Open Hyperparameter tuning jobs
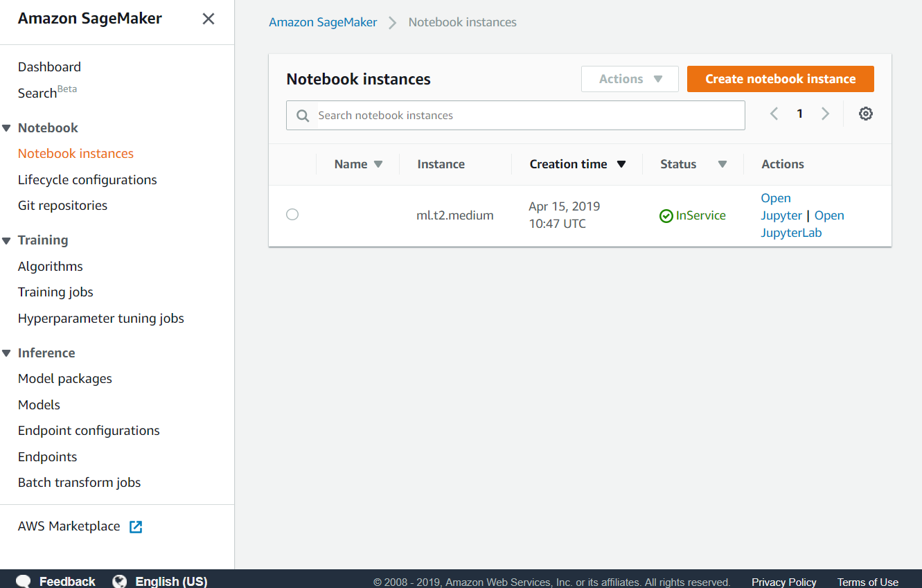This screenshot has height=588, width=922. (101, 319)
